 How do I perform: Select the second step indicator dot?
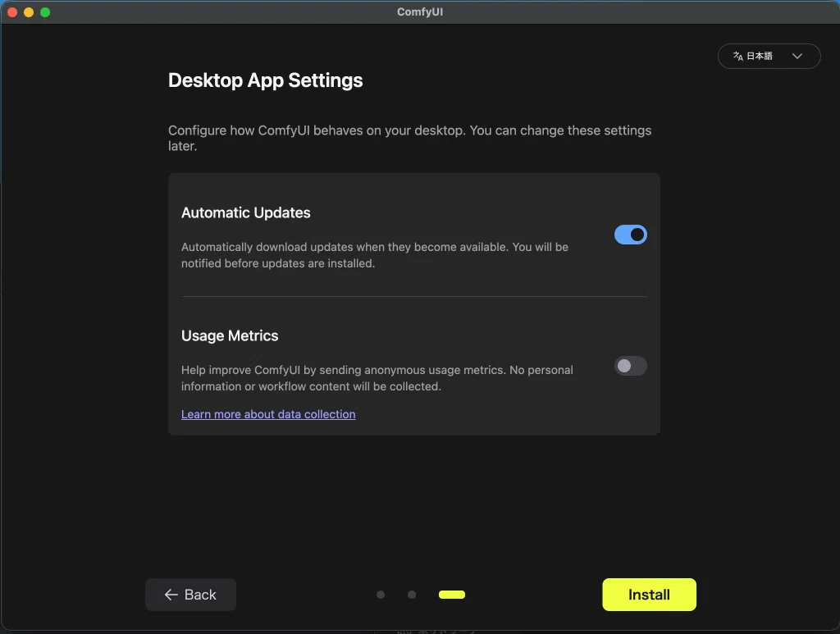click(x=412, y=595)
